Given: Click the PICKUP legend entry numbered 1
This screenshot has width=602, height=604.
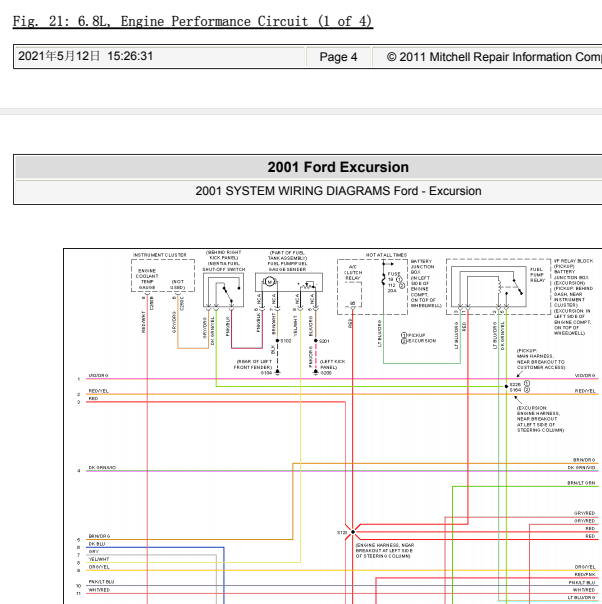Looking at the screenshot, I should coord(413,335).
